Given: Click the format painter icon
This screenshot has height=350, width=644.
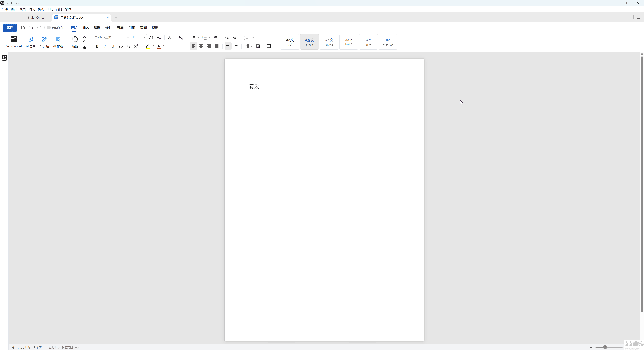Looking at the screenshot, I should coord(85,47).
